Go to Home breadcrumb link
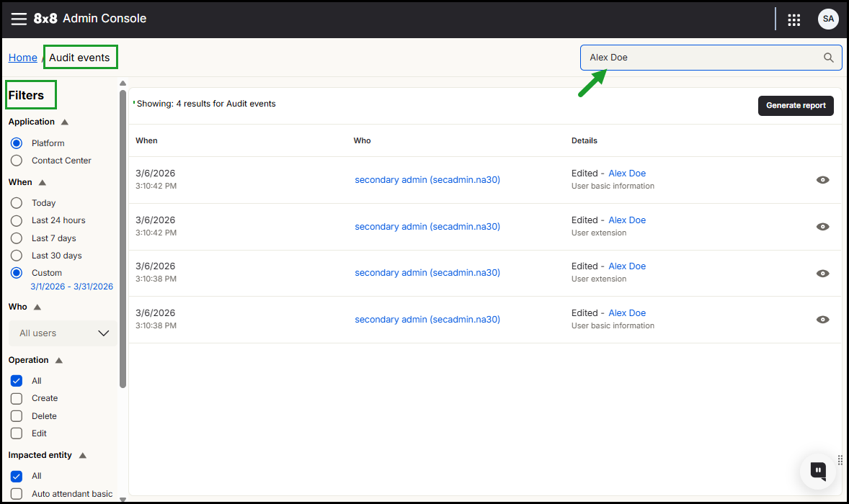 23,58
